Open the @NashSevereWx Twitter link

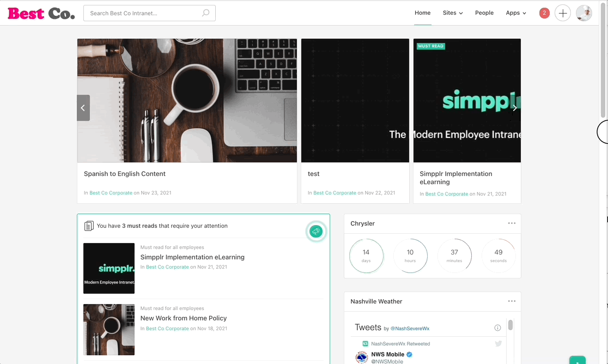(410, 329)
